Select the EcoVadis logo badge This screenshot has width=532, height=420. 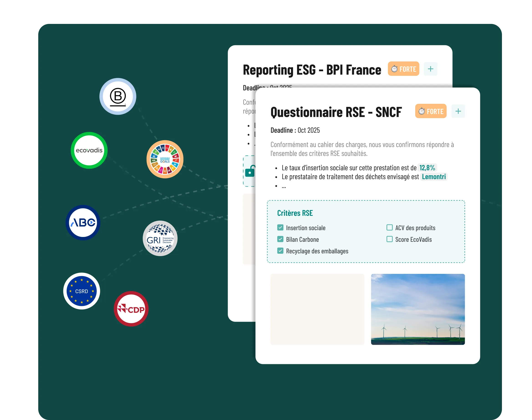[89, 150]
